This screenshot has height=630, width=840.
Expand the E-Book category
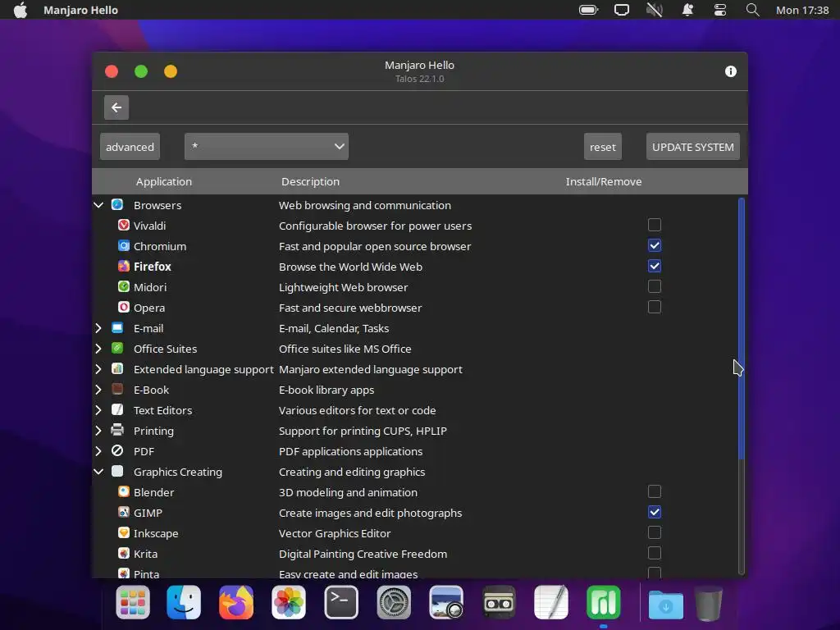pos(98,390)
